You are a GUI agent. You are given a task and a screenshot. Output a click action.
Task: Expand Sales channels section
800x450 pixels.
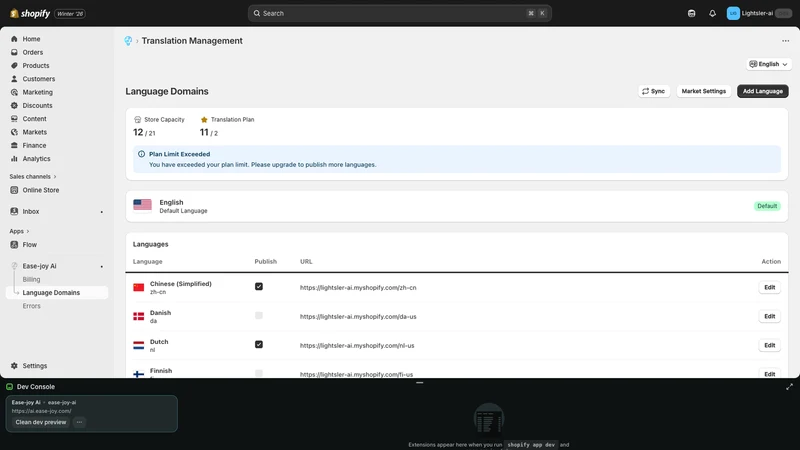coord(33,177)
